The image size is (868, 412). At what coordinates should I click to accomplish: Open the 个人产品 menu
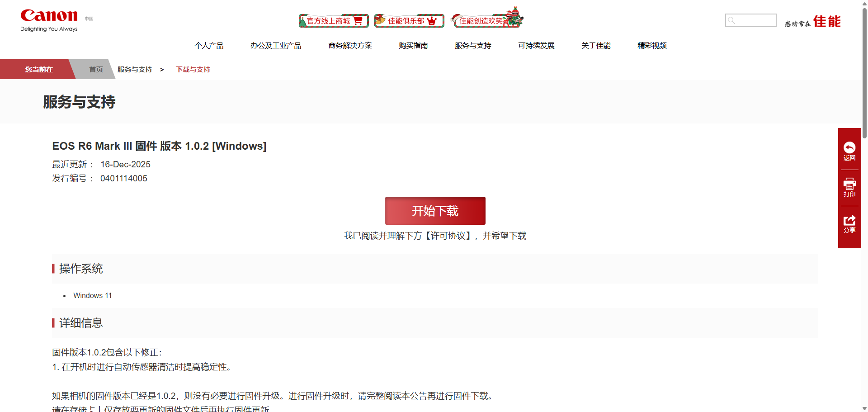click(209, 46)
